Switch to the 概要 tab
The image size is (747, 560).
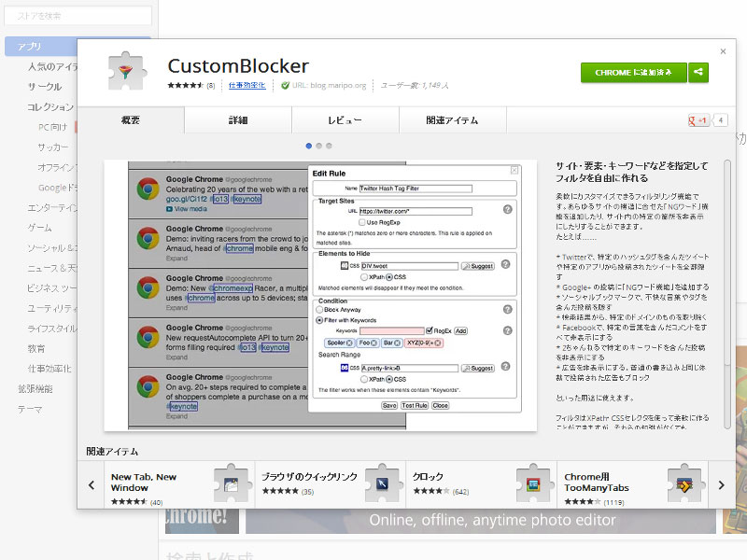click(131, 120)
